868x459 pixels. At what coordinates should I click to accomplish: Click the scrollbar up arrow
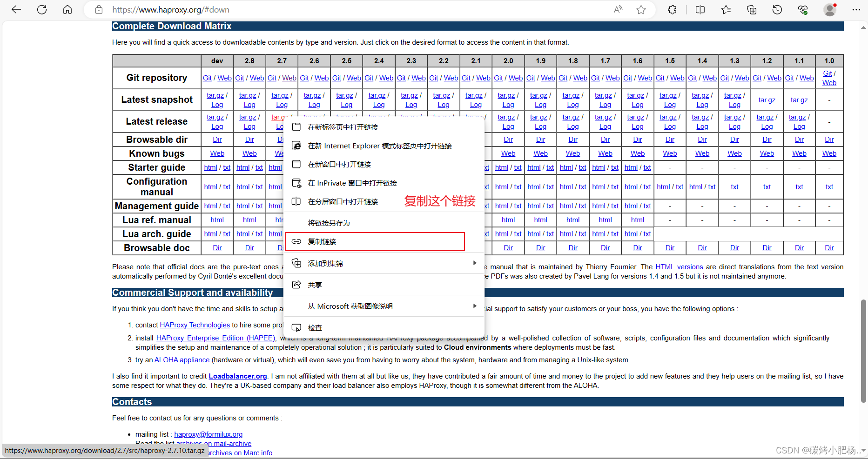(x=863, y=27)
